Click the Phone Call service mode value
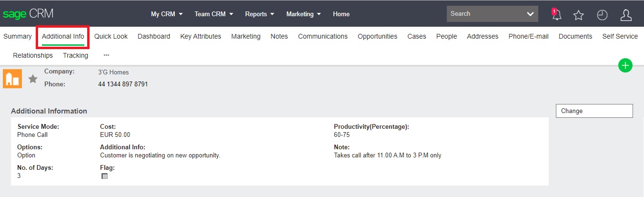Image resolution: width=644 pixels, height=197 pixels. click(32, 135)
